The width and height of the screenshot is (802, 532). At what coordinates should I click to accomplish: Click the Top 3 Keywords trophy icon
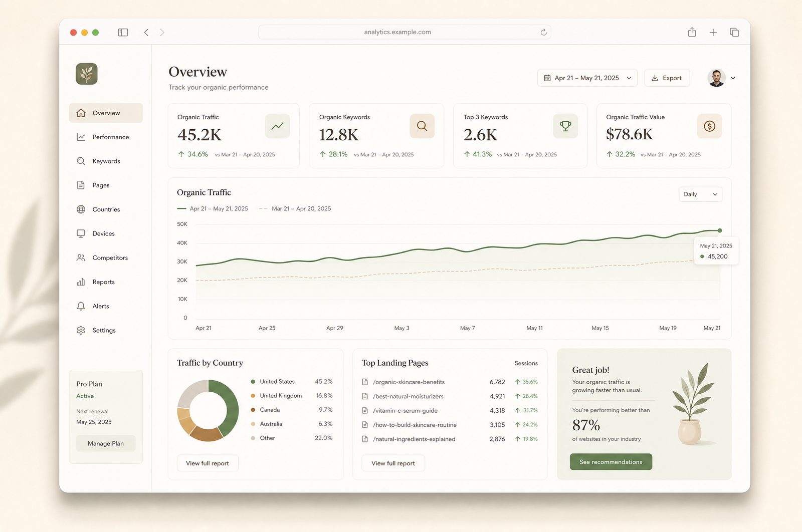click(565, 126)
